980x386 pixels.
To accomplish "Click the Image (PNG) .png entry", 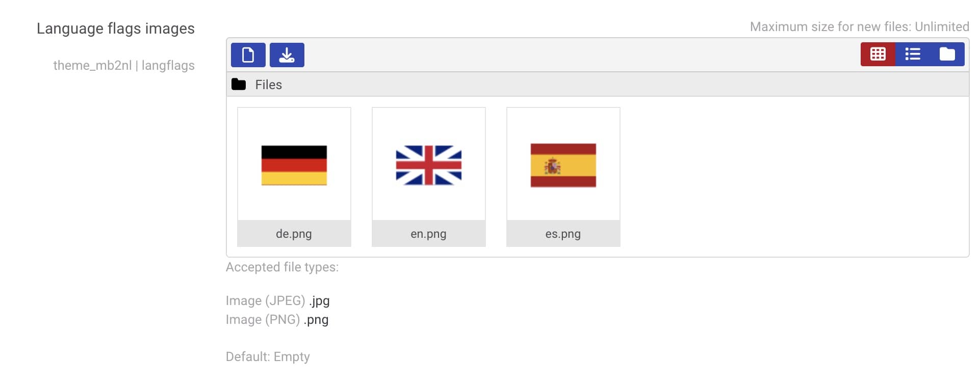I will 277,320.
